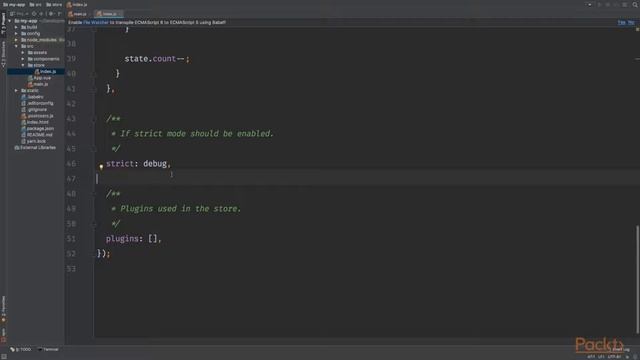Open the Terminal tool window
Screen dimensions: 640x360
(48, 349)
